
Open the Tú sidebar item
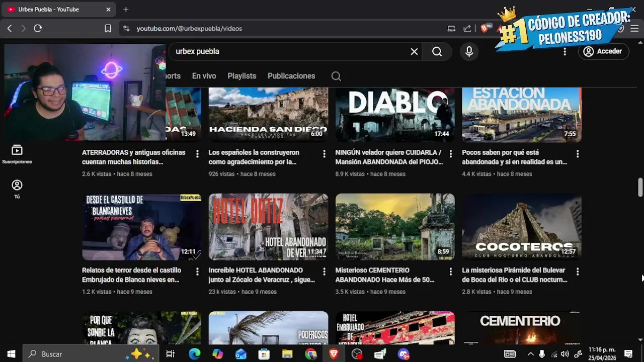tap(17, 189)
